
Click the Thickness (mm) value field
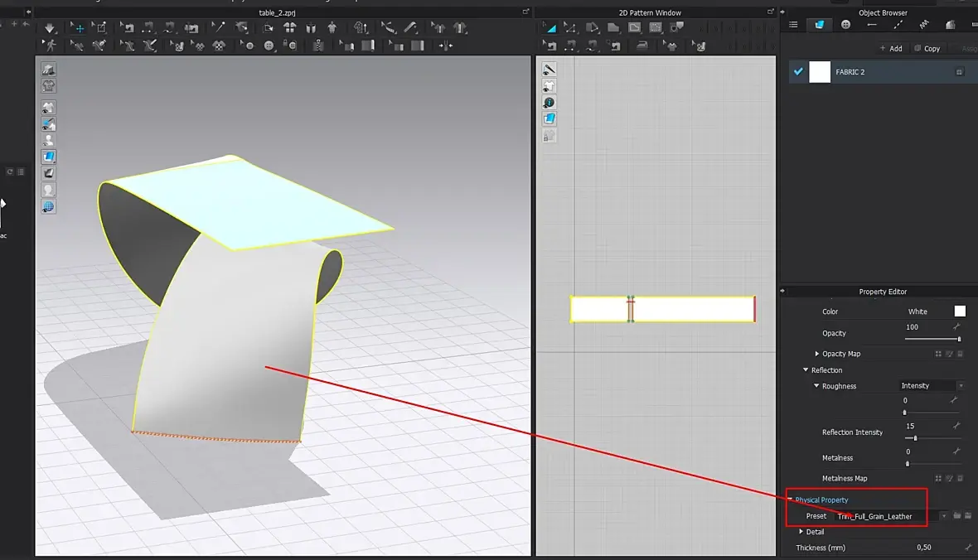[923, 548]
